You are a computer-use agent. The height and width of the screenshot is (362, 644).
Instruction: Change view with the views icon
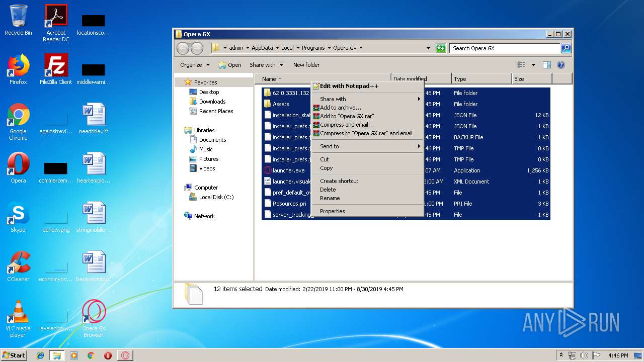pos(521,65)
